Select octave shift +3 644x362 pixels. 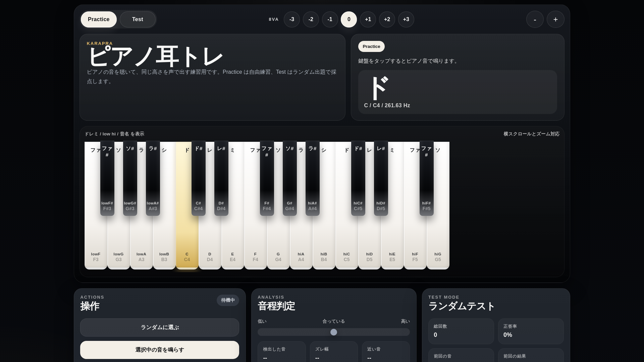tap(406, 19)
